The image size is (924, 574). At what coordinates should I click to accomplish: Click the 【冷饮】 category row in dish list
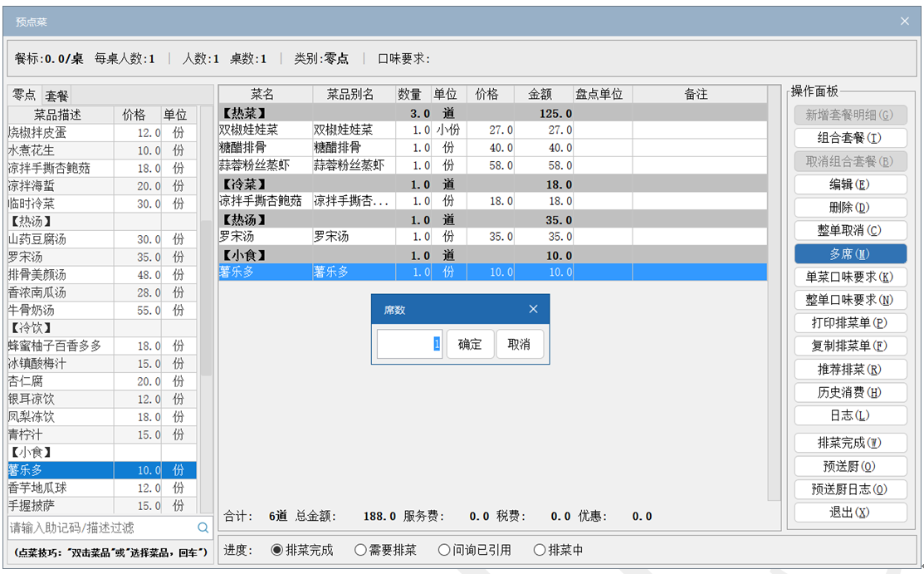[x=102, y=327]
